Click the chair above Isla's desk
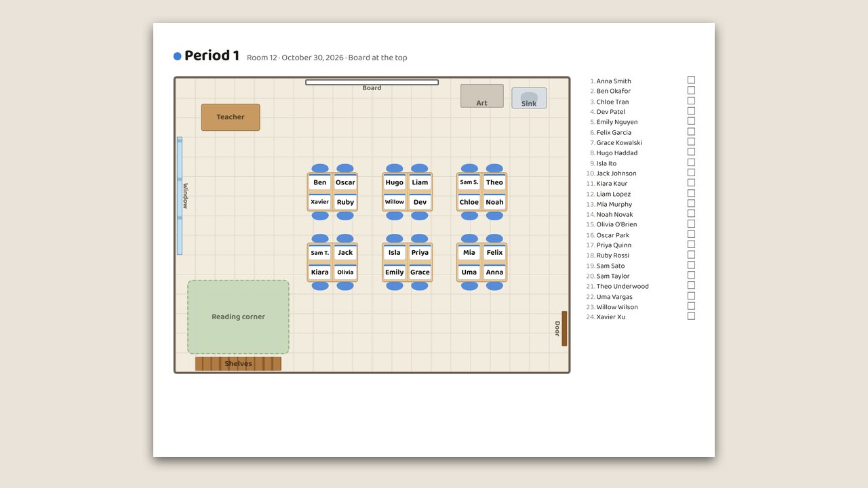Viewport: 868px width, 488px height. (x=395, y=239)
